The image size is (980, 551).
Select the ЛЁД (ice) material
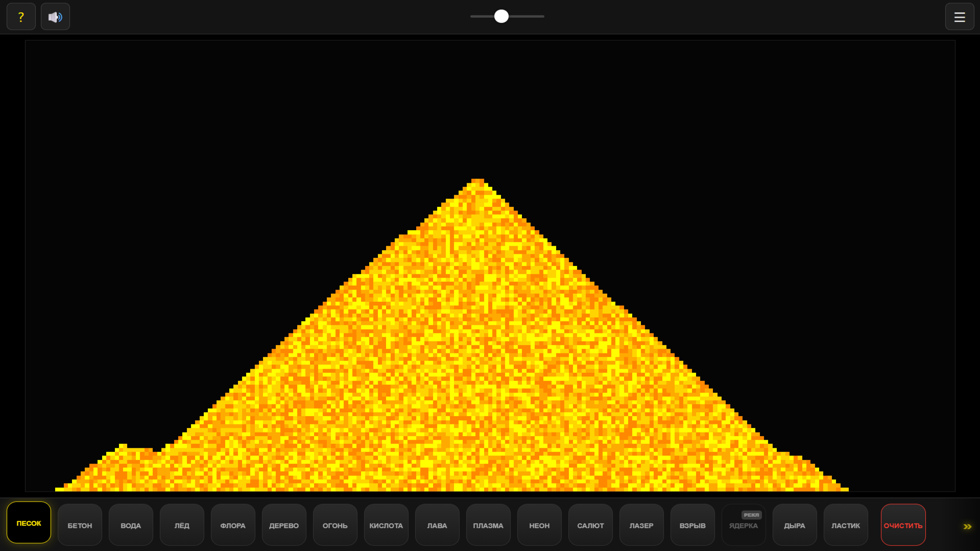point(181,524)
